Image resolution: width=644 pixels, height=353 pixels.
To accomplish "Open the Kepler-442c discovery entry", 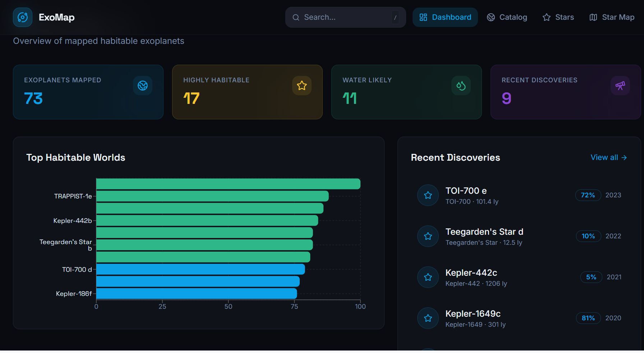I will pyautogui.click(x=519, y=277).
